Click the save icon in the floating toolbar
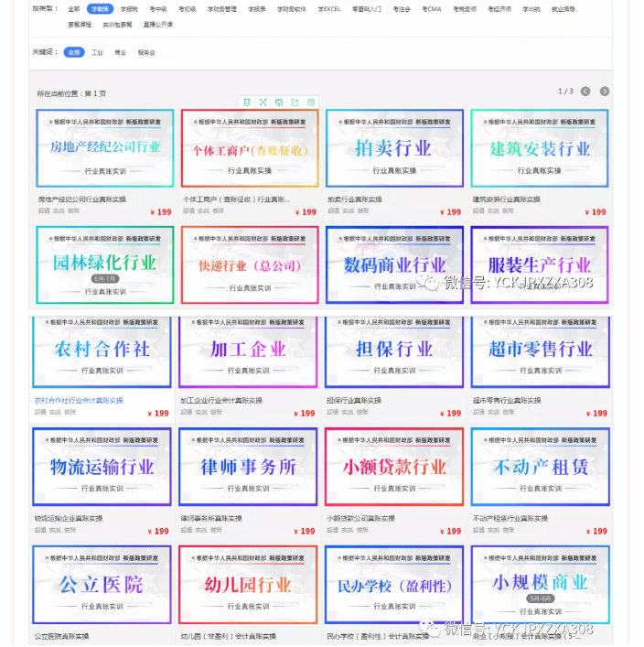The height and width of the screenshot is (647, 644). (278, 102)
